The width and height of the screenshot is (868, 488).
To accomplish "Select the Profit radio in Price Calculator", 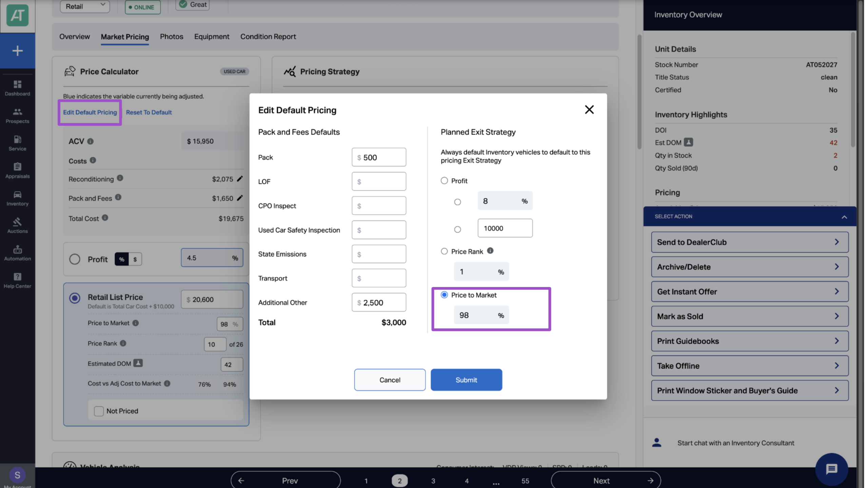I will (75, 259).
